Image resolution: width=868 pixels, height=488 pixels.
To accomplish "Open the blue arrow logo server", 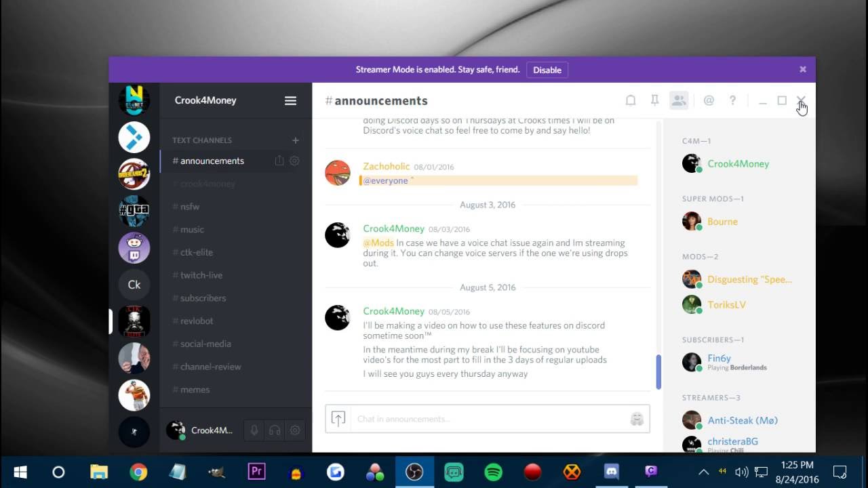I will pyautogui.click(x=134, y=138).
